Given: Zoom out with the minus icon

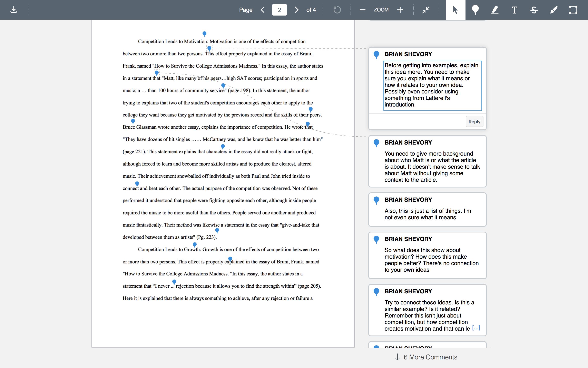Looking at the screenshot, I should [x=362, y=10].
